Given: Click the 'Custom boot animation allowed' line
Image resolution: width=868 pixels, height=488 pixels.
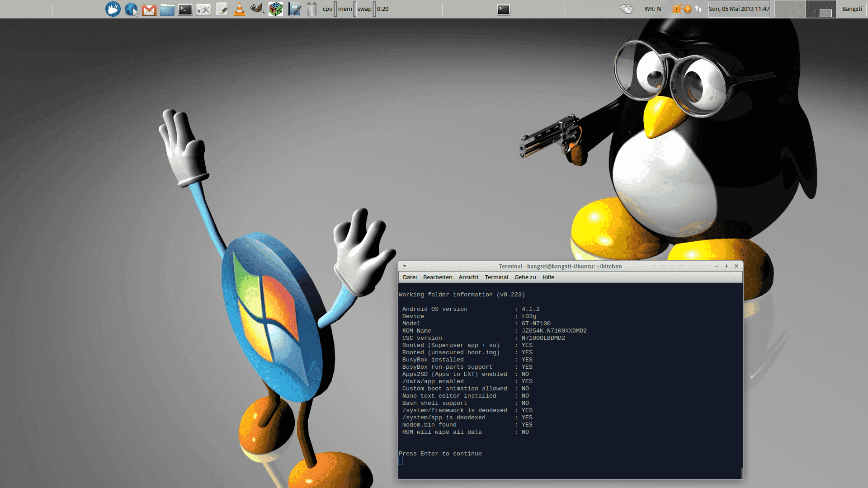Looking at the screenshot, I should pos(466,389).
